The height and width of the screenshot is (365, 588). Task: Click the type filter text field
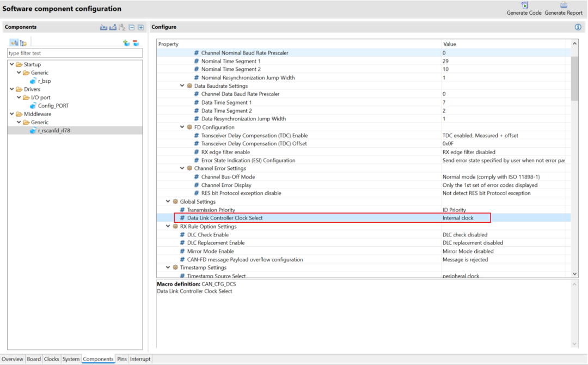click(x=75, y=53)
